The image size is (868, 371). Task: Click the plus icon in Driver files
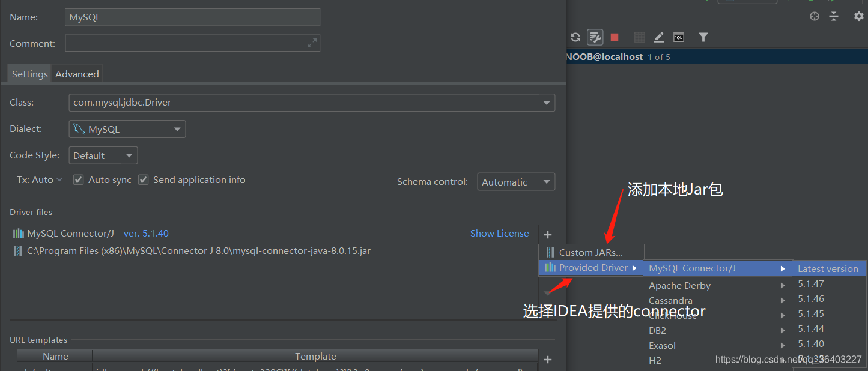(x=547, y=235)
